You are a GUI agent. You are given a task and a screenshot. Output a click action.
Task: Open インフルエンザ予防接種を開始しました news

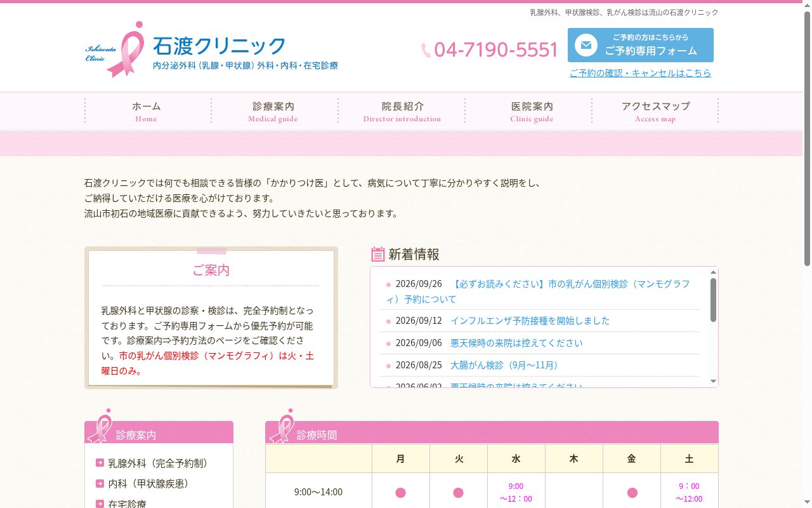point(530,321)
